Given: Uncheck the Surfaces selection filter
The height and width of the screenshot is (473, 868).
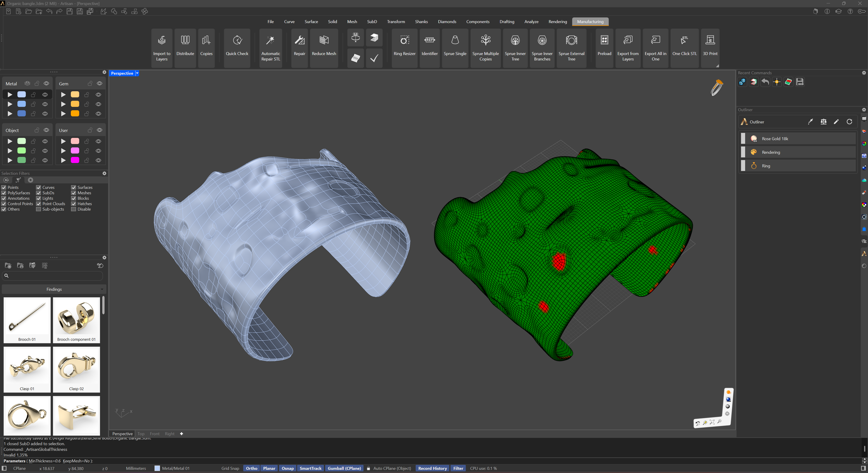Looking at the screenshot, I should [x=74, y=187].
